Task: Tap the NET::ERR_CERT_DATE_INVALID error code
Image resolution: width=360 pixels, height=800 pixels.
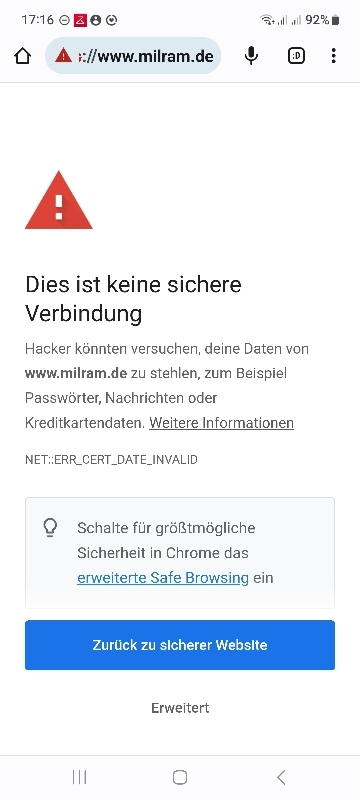Action: (x=111, y=460)
